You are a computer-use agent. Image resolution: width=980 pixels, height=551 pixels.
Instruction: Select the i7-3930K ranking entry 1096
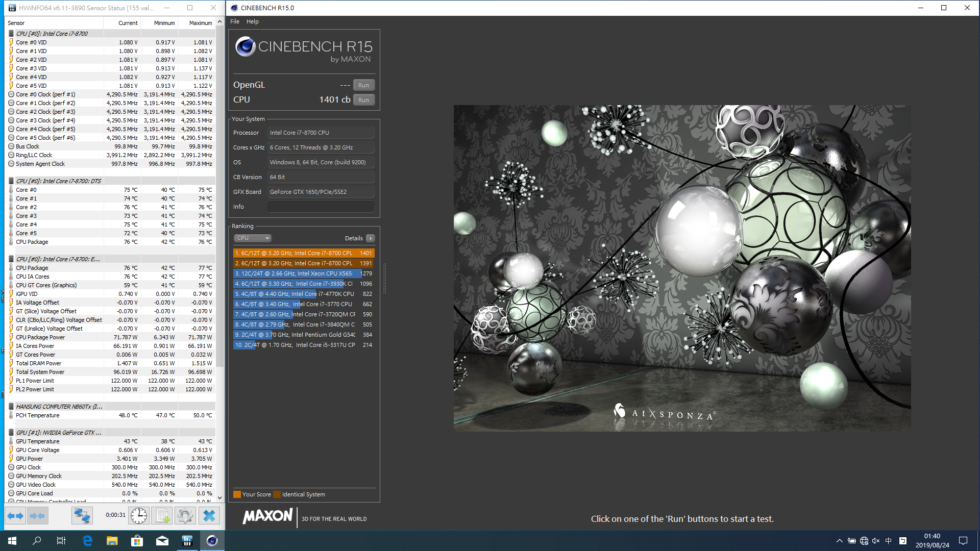304,284
